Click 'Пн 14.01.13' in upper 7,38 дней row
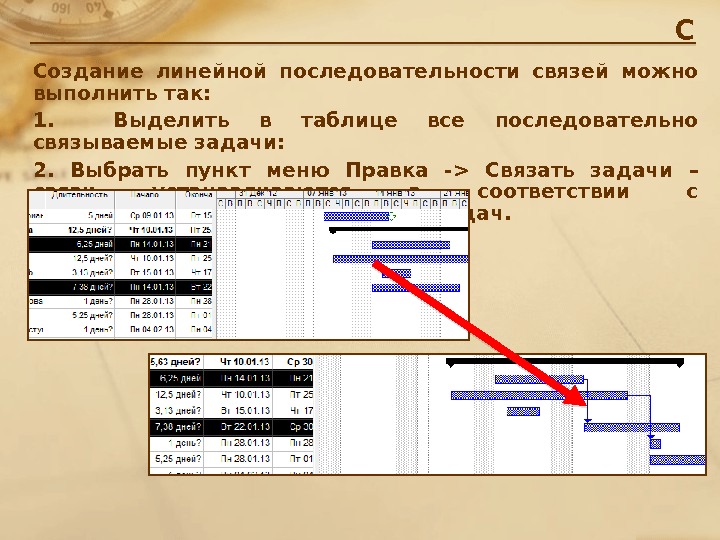The height and width of the screenshot is (540, 720). click(152, 287)
